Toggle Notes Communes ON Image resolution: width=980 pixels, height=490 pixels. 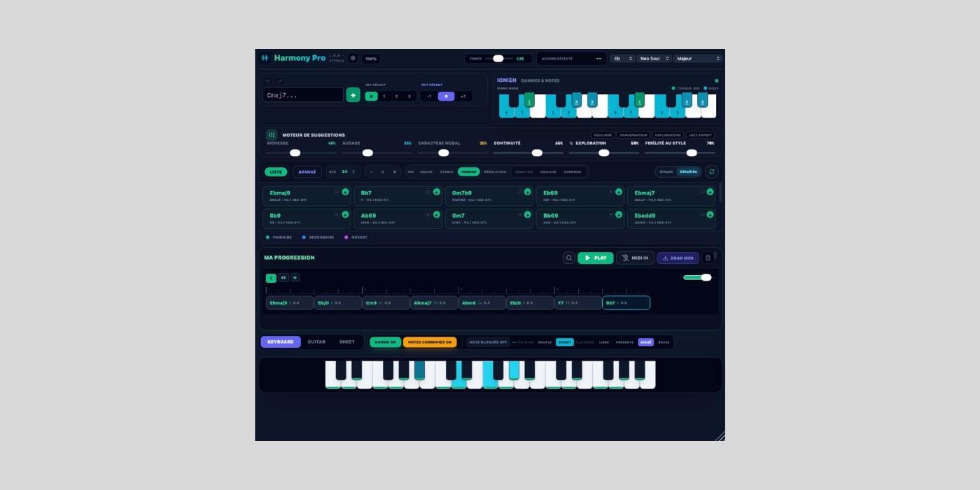click(x=430, y=342)
